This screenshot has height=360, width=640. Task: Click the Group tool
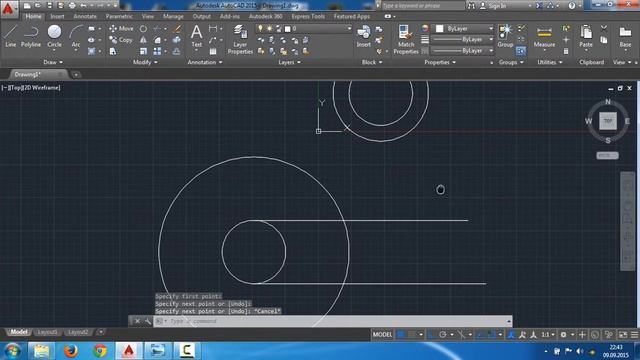(x=505, y=36)
